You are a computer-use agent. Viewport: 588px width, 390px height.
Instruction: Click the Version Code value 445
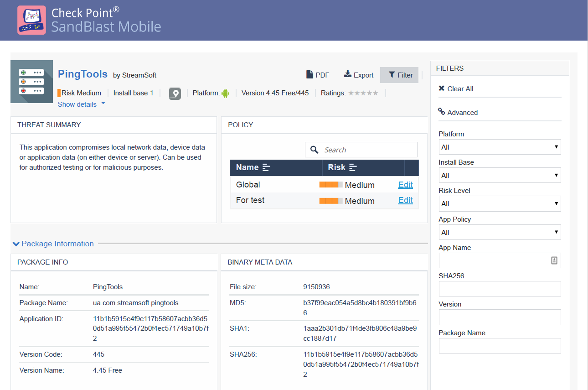98,354
